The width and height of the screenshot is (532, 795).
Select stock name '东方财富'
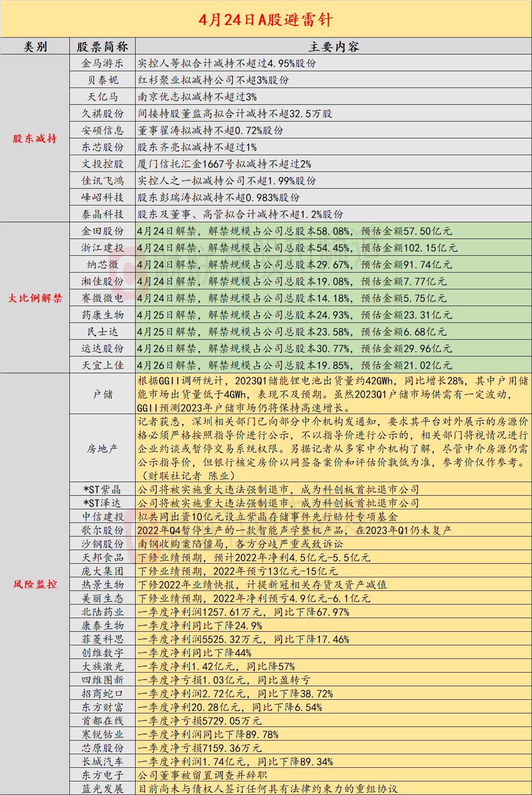click(102, 707)
